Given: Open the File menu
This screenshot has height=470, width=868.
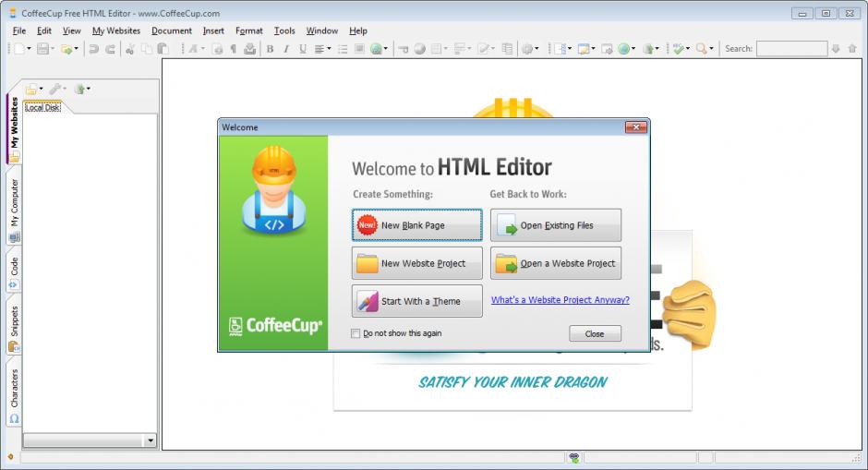Looking at the screenshot, I should click(19, 31).
